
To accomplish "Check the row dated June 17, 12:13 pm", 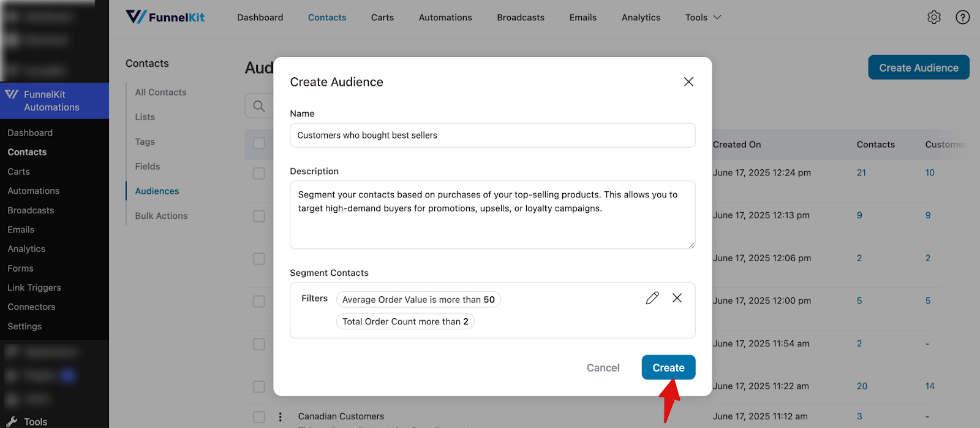I will (x=259, y=216).
